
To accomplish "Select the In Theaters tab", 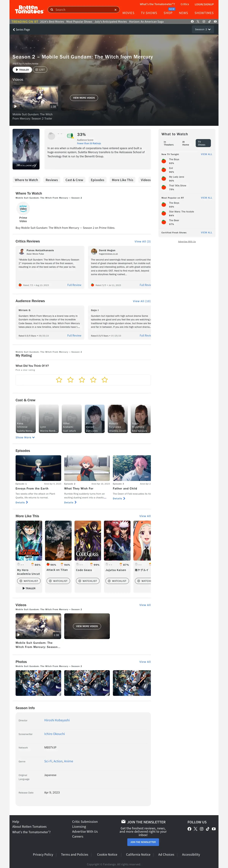I will click(169, 143).
